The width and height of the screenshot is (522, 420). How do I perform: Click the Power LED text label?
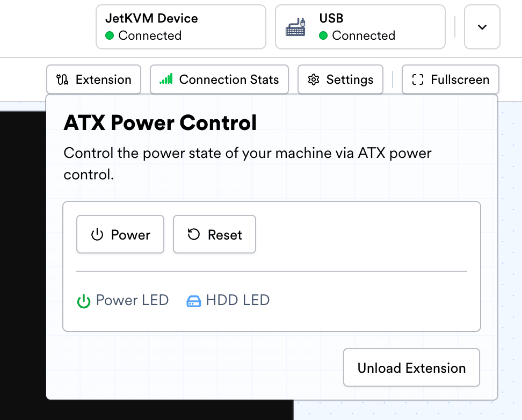pos(132,300)
